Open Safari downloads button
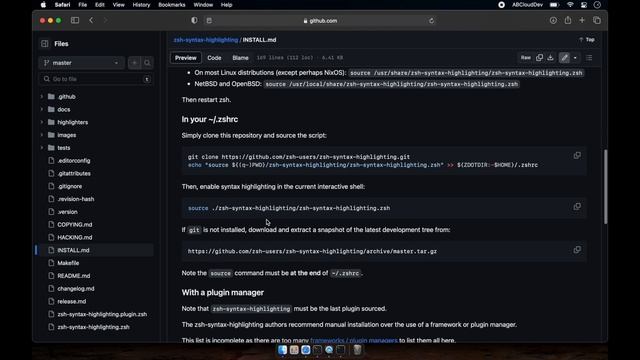The width and height of the screenshot is (640, 360). (553, 20)
